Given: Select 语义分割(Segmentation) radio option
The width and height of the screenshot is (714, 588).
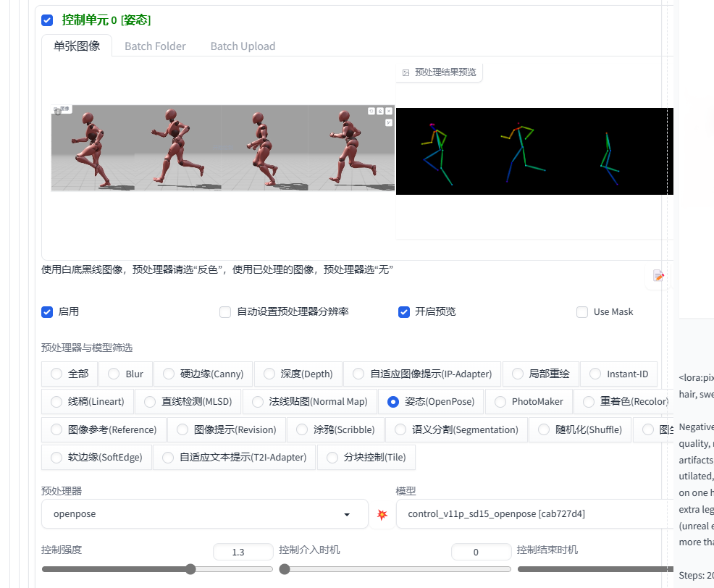Looking at the screenshot, I should click(400, 429).
